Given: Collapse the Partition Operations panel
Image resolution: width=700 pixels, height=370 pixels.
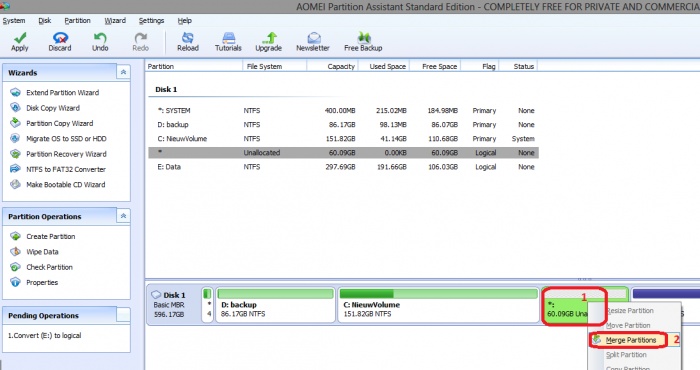Looking at the screenshot, I should tap(123, 216).
